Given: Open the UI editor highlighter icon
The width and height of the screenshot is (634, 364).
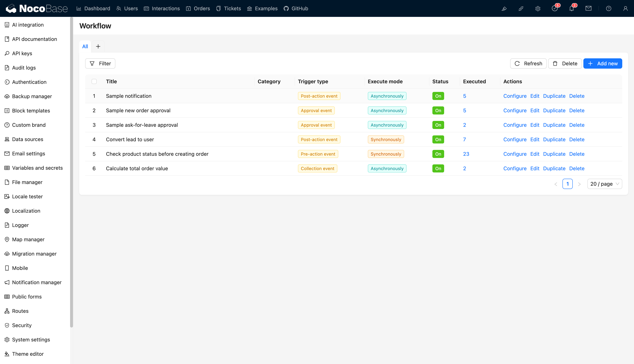Looking at the screenshot, I should [504, 8].
